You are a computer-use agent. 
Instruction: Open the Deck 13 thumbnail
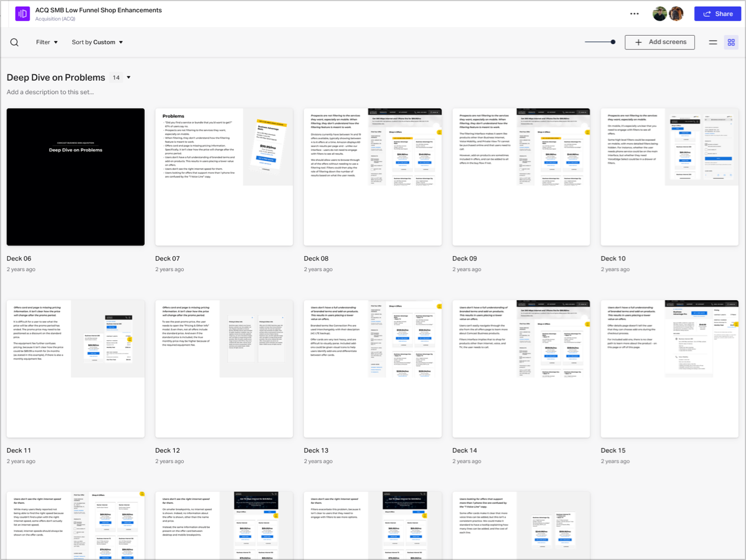coord(372,369)
